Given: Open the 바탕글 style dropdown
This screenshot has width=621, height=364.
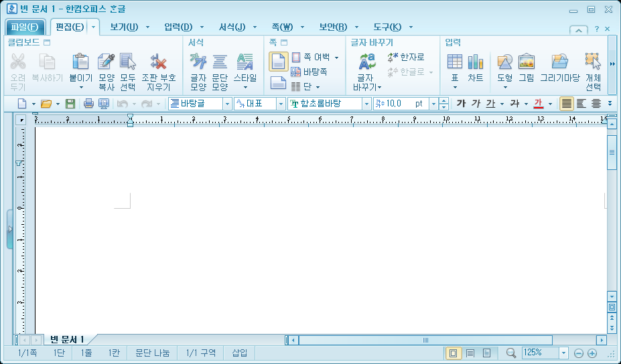Looking at the screenshot, I should click(227, 104).
